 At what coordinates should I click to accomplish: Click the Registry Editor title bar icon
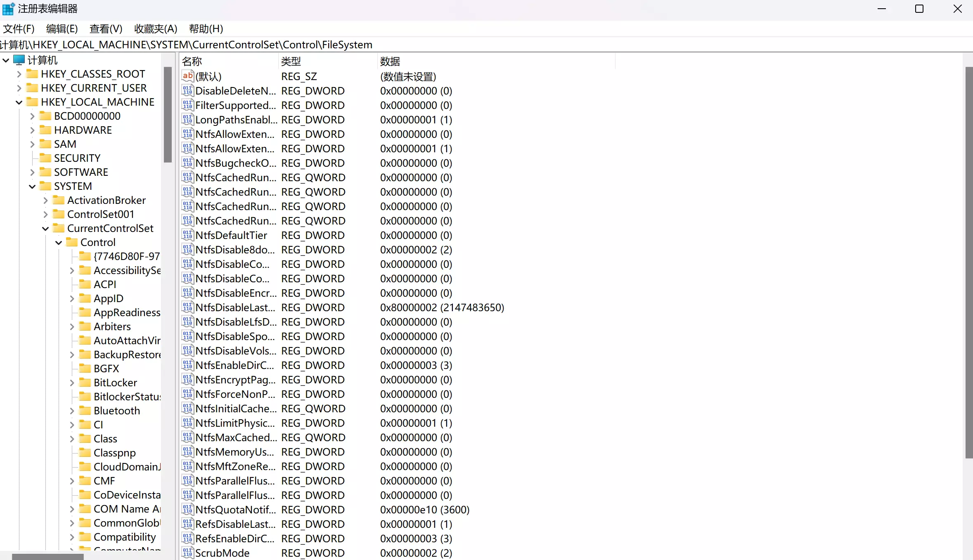(8, 9)
